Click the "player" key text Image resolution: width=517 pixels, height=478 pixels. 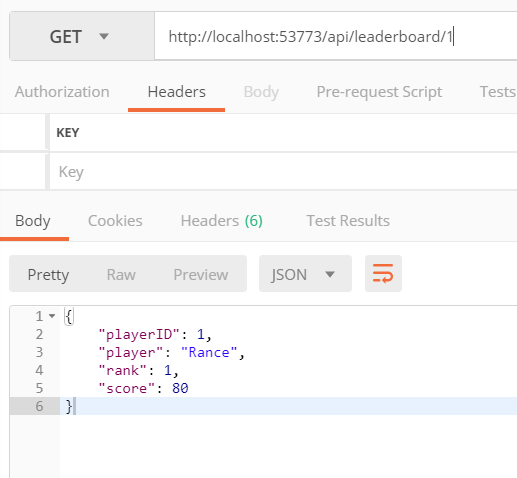131,352
